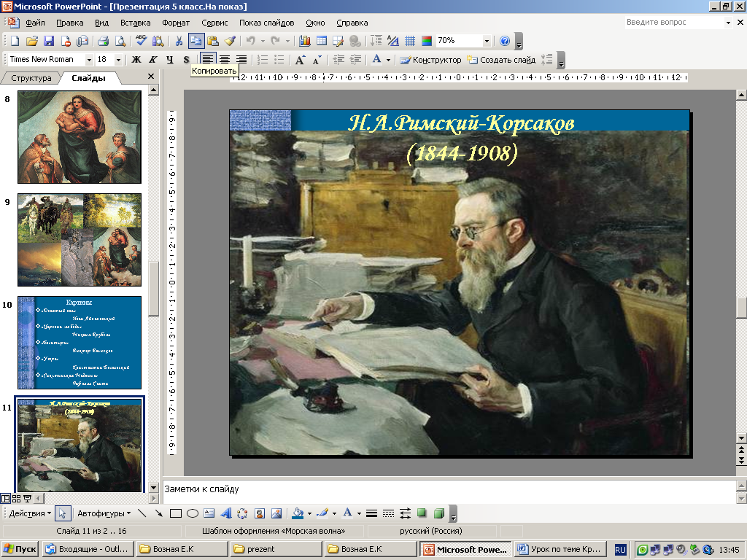Switch to the Слайды tab
Screen dimensions: 747x560
click(x=88, y=78)
